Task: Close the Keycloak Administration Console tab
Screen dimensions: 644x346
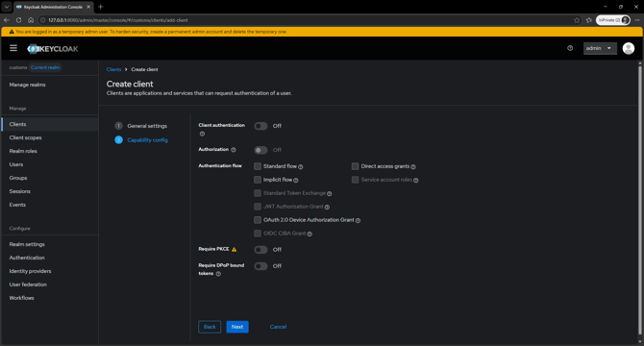Action: tap(88, 7)
